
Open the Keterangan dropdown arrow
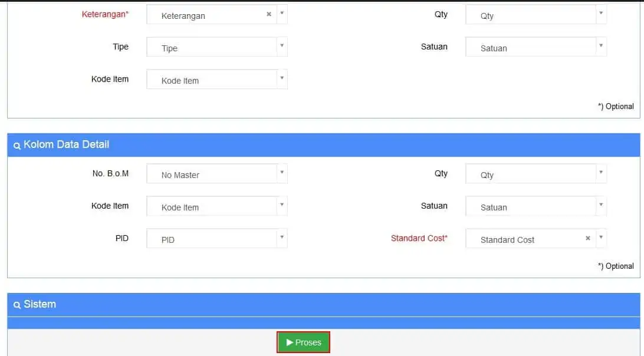[282, 14]
